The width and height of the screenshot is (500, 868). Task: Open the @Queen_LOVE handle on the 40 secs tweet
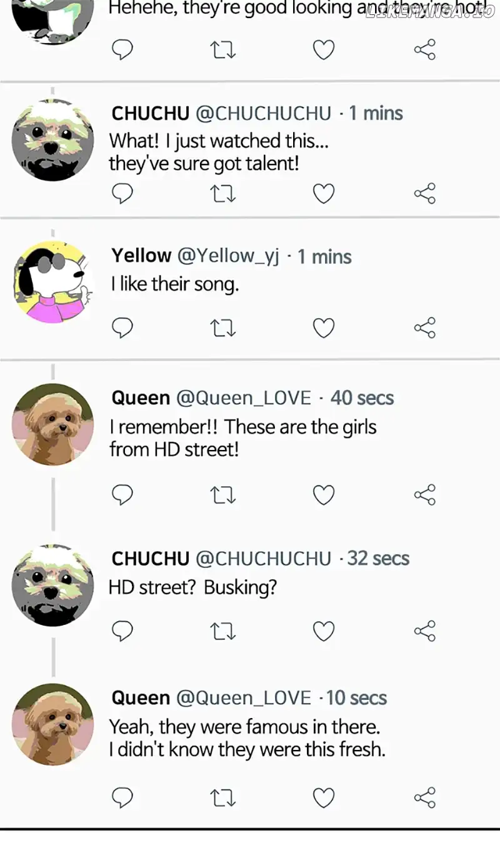[x=244, y=398]
